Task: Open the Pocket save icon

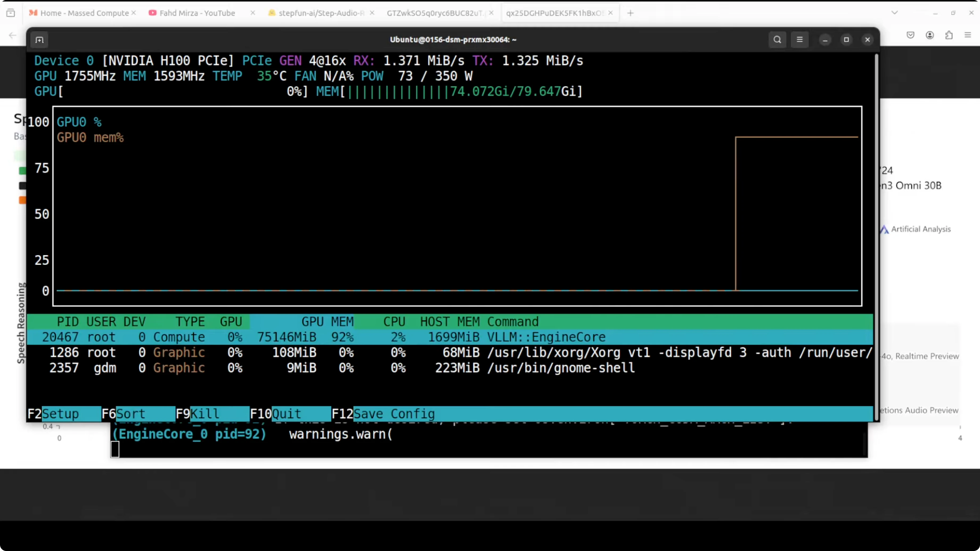Action: (x=910, y=35)
